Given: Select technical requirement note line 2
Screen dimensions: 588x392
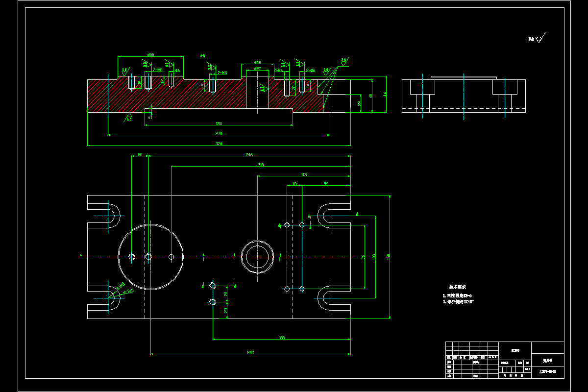Looking at the screenshot, I should (x=459, y=302).
